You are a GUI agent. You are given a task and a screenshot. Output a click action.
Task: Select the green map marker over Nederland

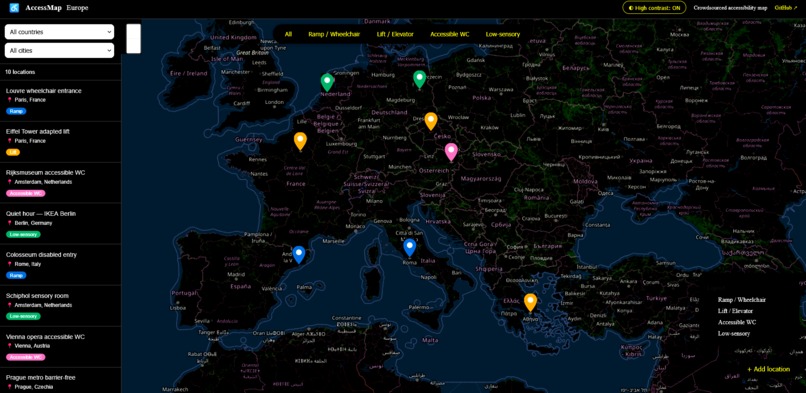[x=327, y=82]
